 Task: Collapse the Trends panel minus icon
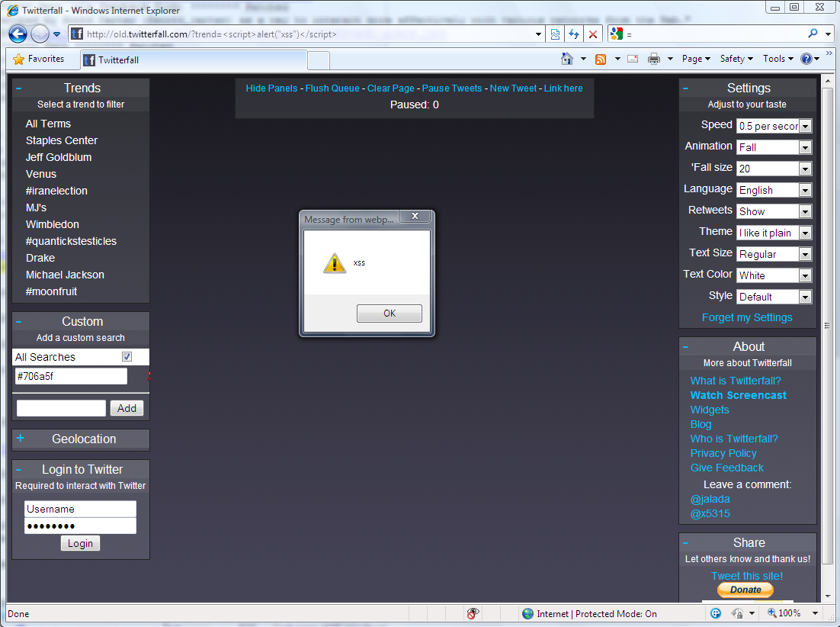(19, 88)
